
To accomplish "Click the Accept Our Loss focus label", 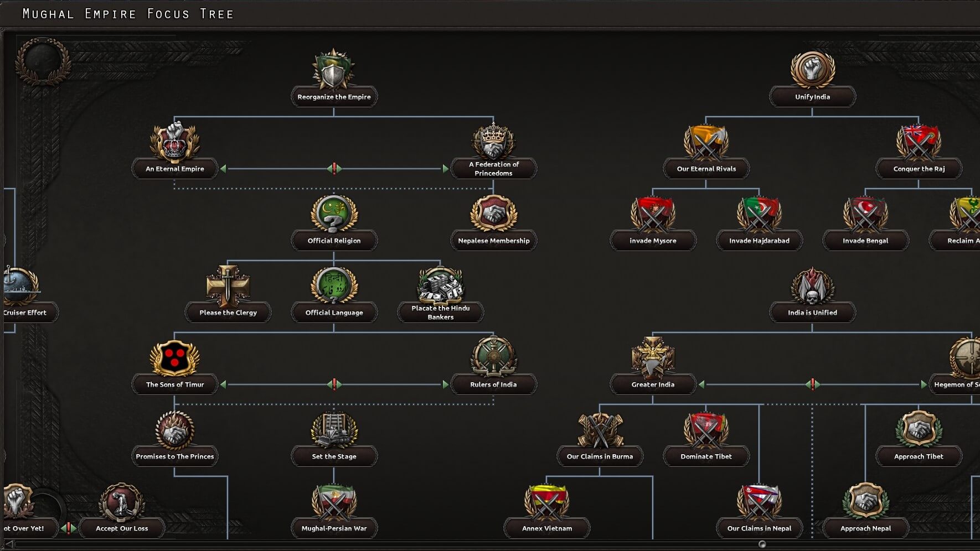I will coord(122,528).
